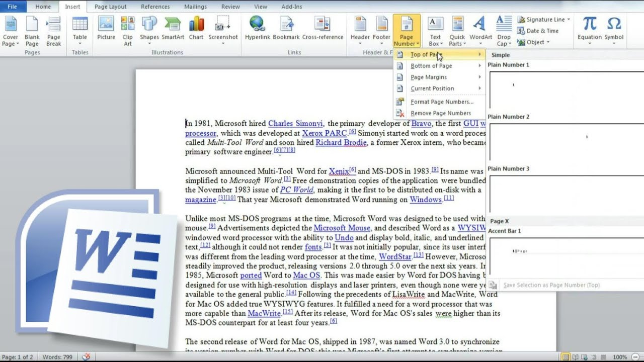644x362 pixels.
Task: Follow the Xerox PARC link
Action: tap(324, 133)
